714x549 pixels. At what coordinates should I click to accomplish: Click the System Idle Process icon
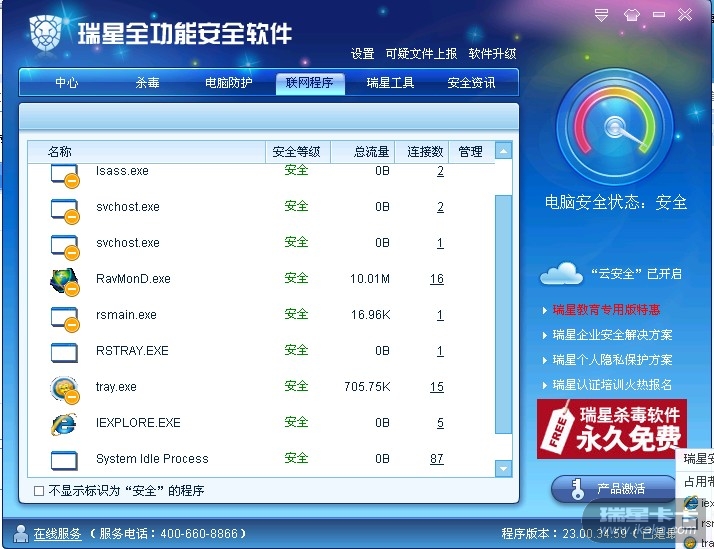coord(64,460)
